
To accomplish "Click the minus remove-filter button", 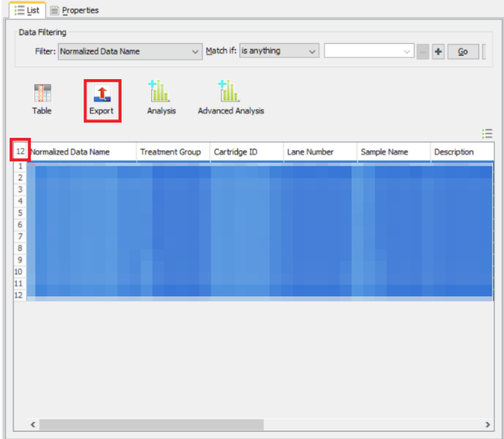I will [x=423, y=52].
